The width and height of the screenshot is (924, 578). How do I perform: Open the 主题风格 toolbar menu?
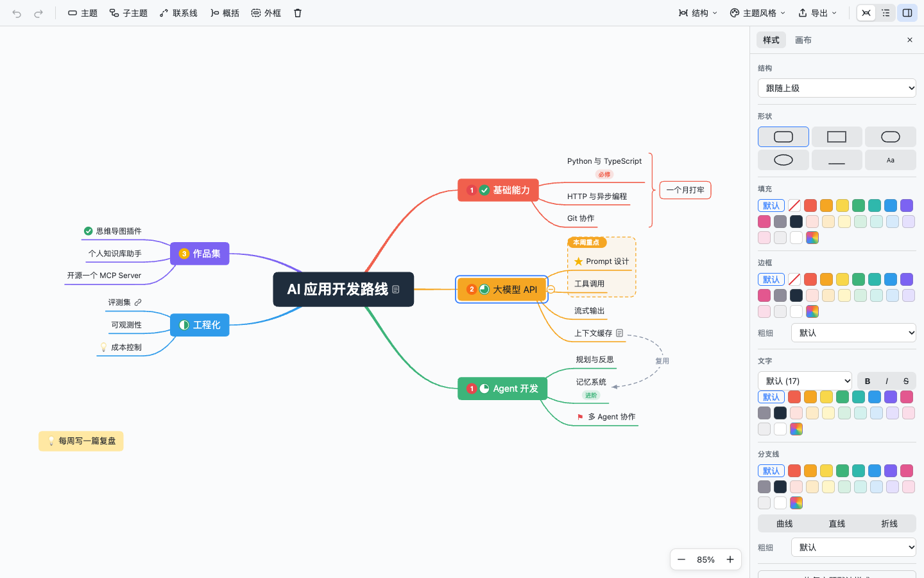758,13
